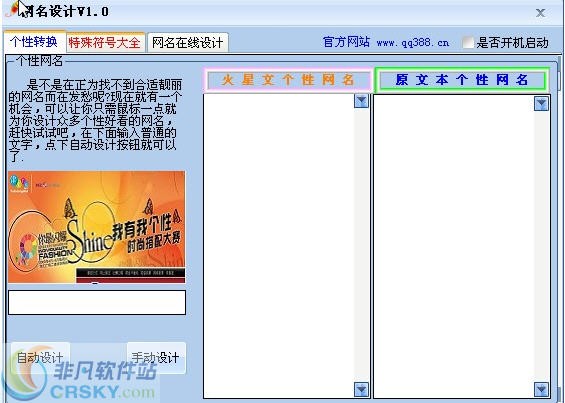This screenshot has width=565, height=403.
Task: Click the 火星文个性网名 header button
Action: 288,80
